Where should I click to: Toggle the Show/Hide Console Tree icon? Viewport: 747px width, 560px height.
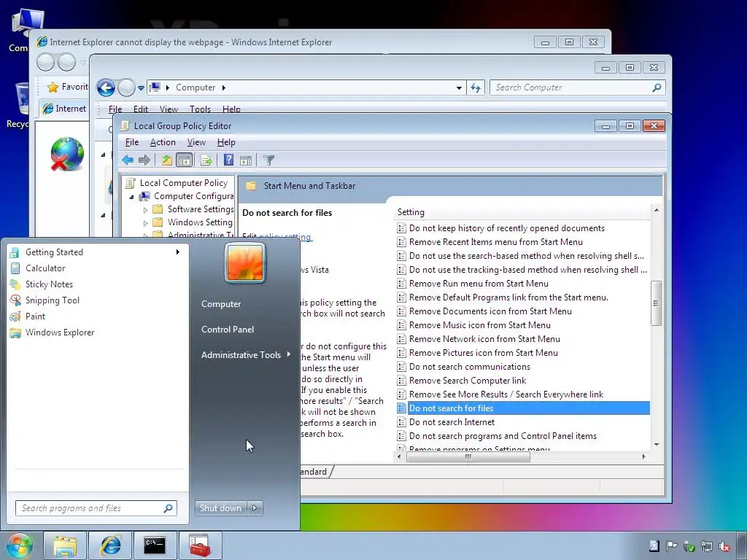(x=184, y=160)
